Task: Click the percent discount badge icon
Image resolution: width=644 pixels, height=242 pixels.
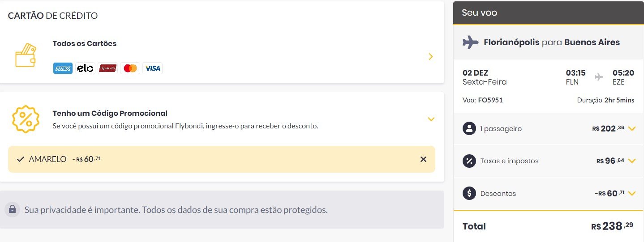Action: [26, 119]
